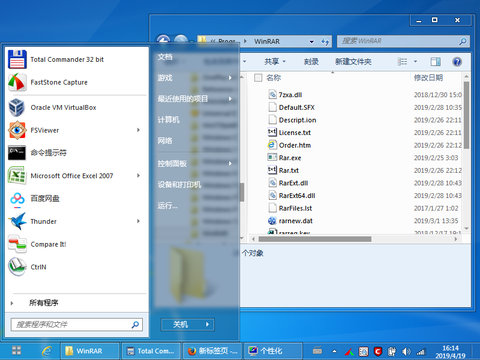Open FastStone Capture from Start menu
This screenshot has height=360, width=480.
(77, 82)
